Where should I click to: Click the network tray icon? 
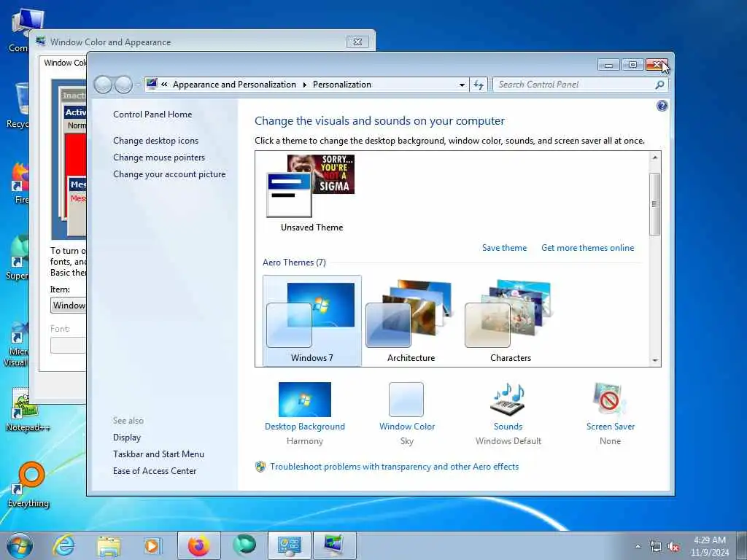(656, 547)
